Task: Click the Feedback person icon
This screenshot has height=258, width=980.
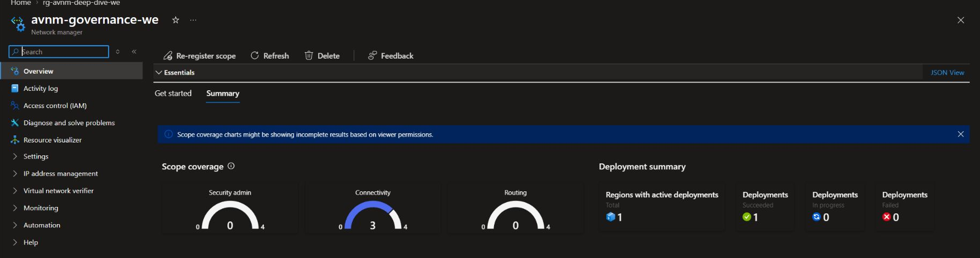Action: pos(372,55)
